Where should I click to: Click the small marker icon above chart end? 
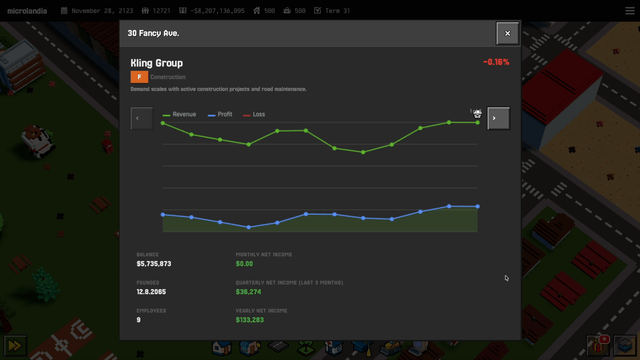click(x=477, y=114)
